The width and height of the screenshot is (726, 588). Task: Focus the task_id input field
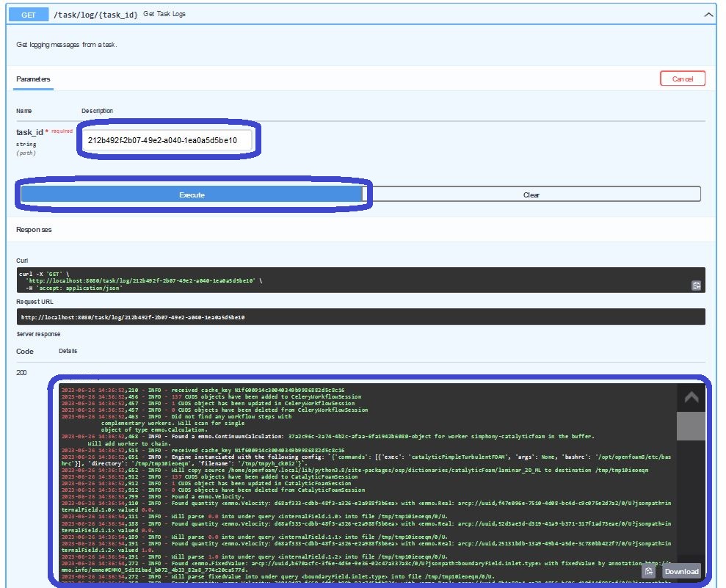tap(167, 140)
